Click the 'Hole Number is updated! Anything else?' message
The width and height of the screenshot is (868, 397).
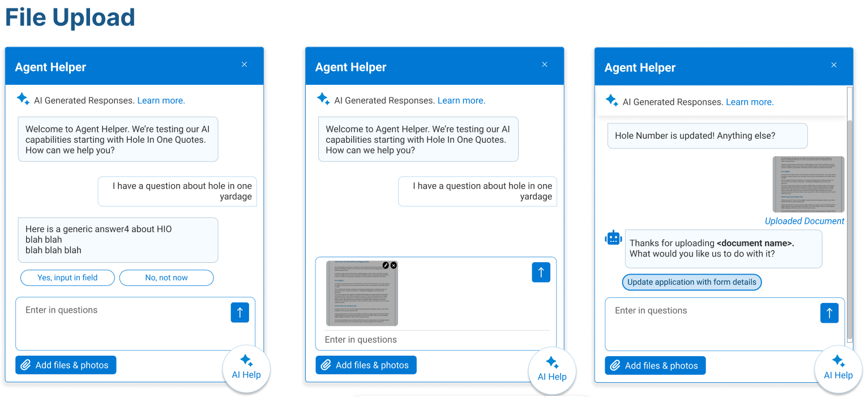(707, 136)
